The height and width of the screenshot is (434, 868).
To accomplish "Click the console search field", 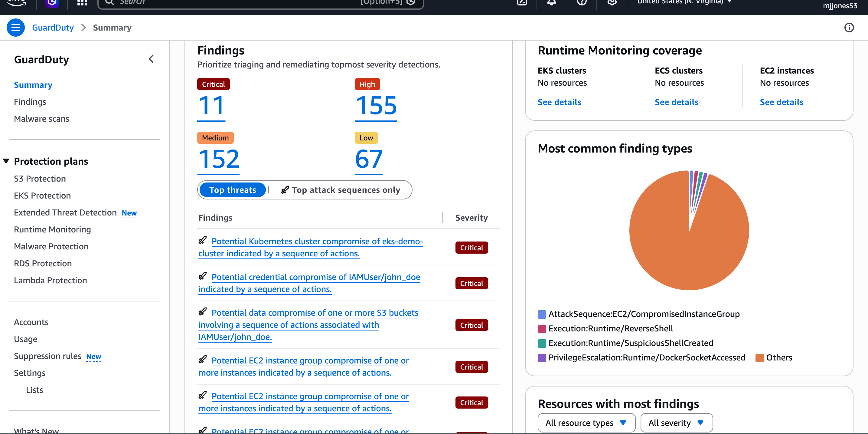I will point(236,3).
